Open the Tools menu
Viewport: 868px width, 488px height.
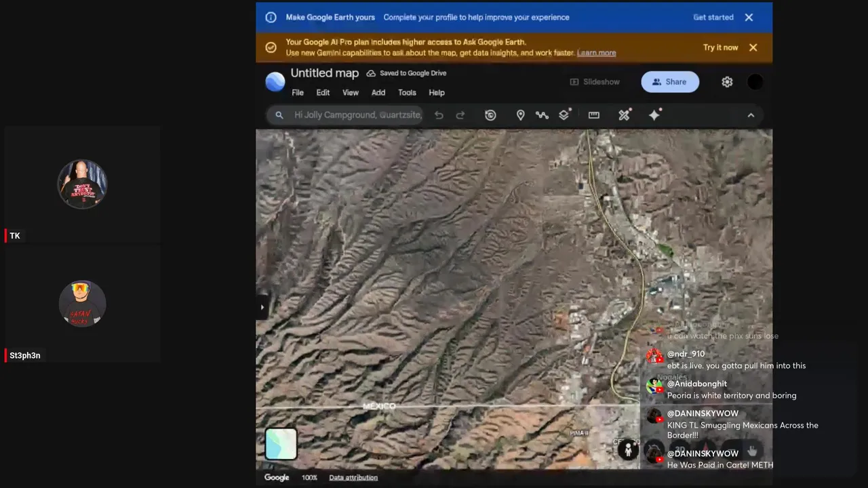coord(407,93)
